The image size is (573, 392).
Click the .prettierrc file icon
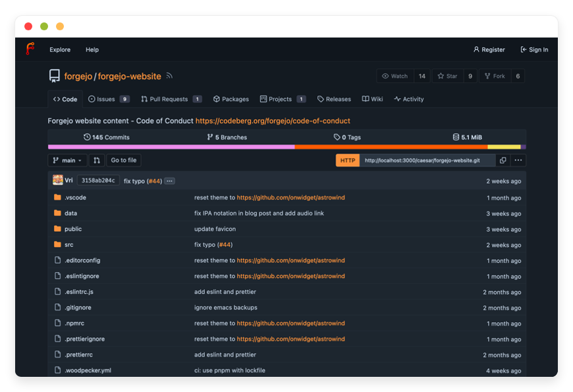click(57, 354)
